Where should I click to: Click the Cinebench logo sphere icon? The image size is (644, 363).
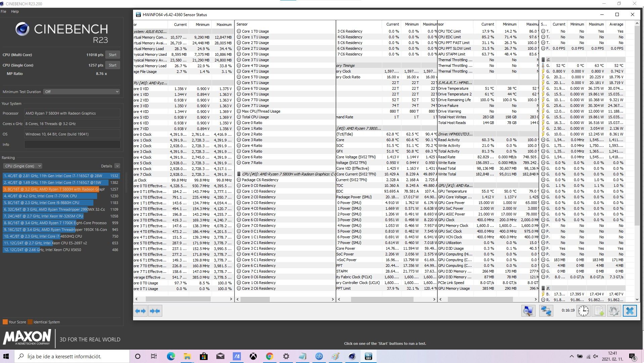point(23,29)
